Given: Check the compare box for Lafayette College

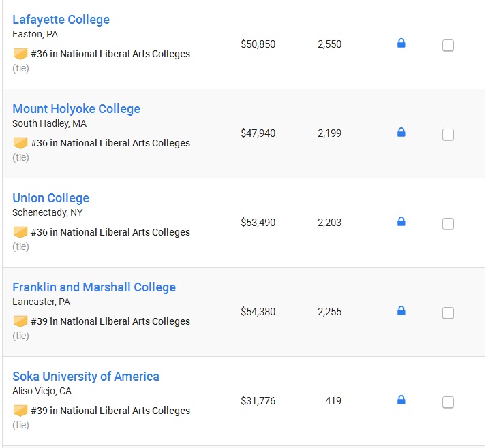Looking at the screenshot, I should click(448, 46).
